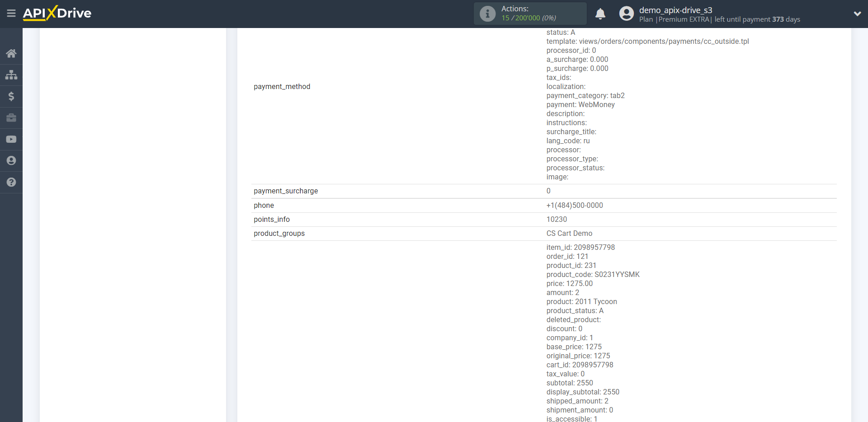The width and height of the screenshot is (868, 422).
Task: Select the product_code: S0231YYSMK line
Action: 593,274
